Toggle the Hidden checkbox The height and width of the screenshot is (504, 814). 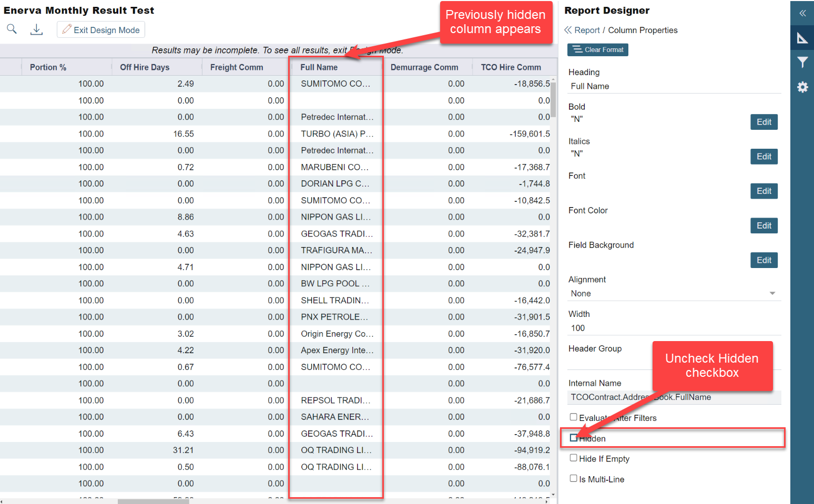pyautogui.click(x=574, y=438)
